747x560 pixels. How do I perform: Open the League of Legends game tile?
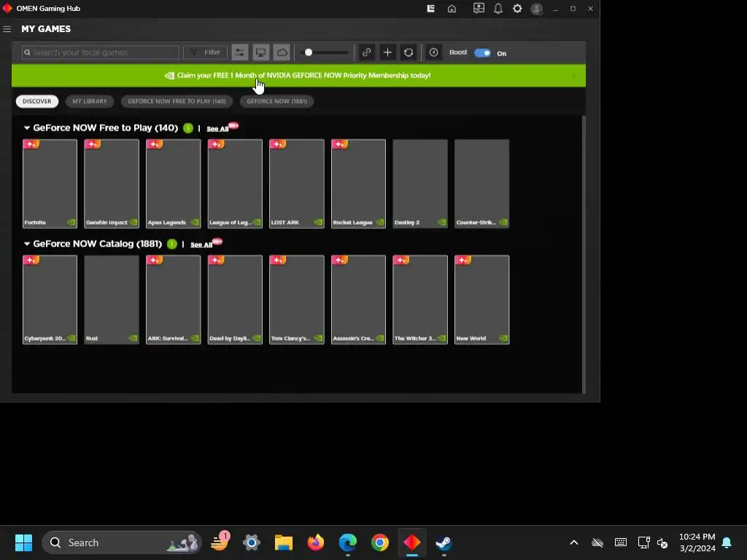pos(235,184)
